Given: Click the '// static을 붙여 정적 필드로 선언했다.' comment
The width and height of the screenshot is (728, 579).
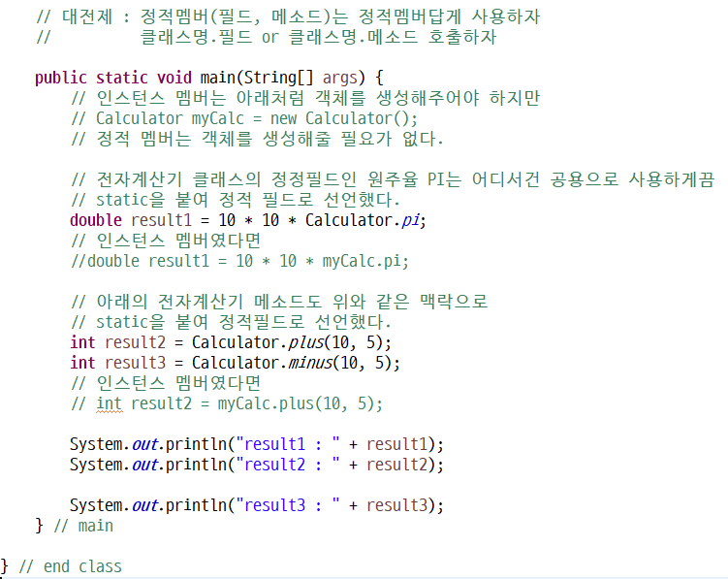Looking at the screenshot, I should click(236, 200).
